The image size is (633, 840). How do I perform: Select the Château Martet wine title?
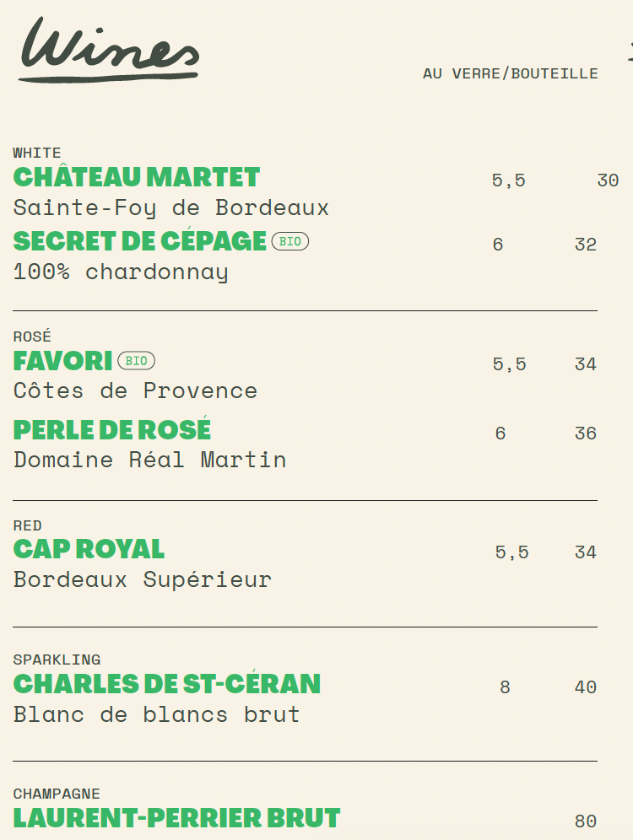(137, 177)
